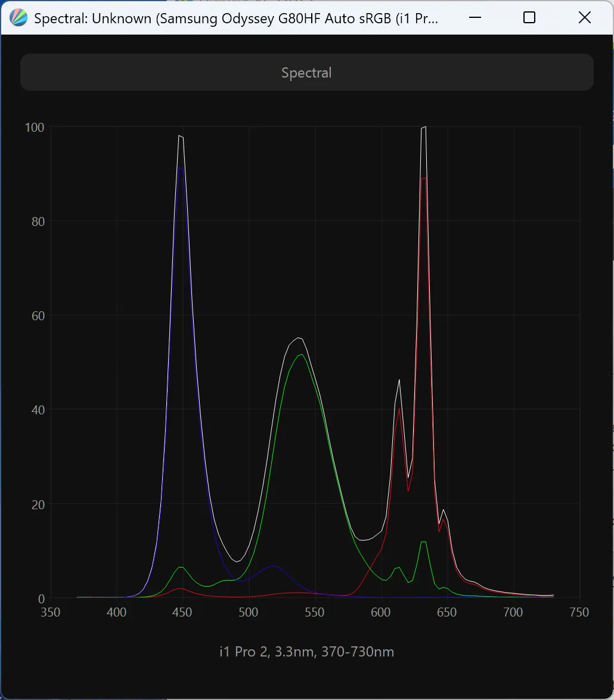This screenshot has width=614, height=700.
Task: Click the y-axis label 0
Action: tap(41, 599)
